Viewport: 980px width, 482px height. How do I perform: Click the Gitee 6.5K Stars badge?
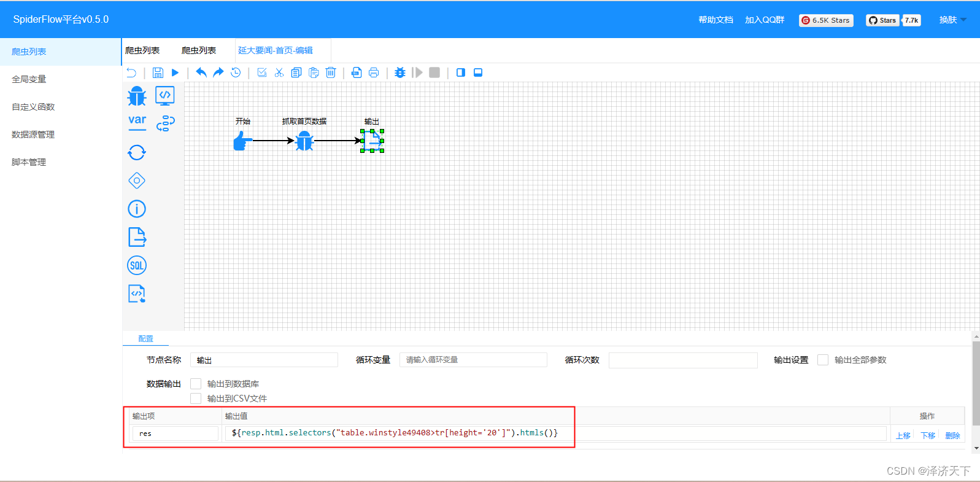pyautogui.click(x=826, y=20)
